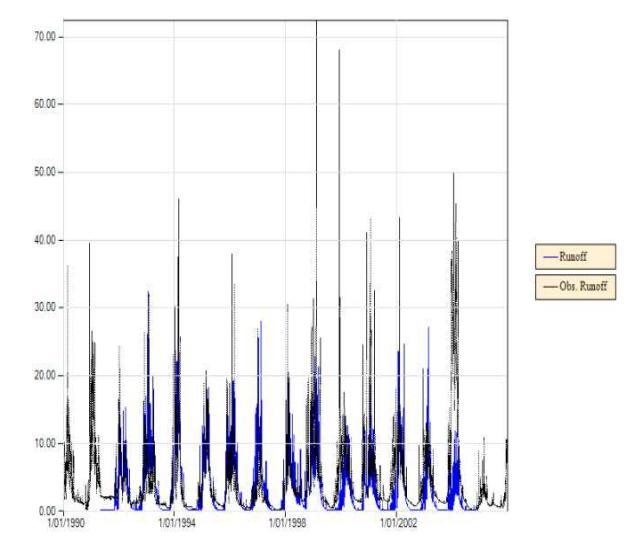The width and height of the screenshot is (632, 546).
Task: Click the 1/01/2002 date label
Action: pos(399,523)
